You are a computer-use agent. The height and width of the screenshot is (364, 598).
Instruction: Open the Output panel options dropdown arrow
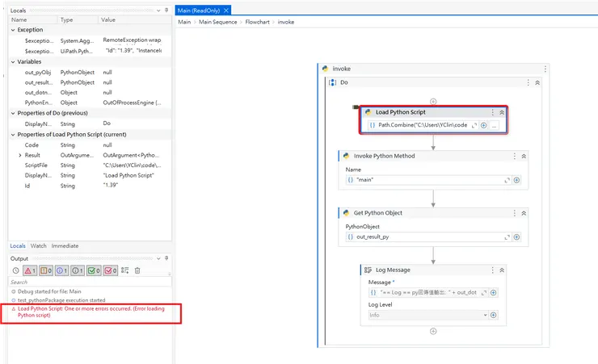(x=158, y=258)
